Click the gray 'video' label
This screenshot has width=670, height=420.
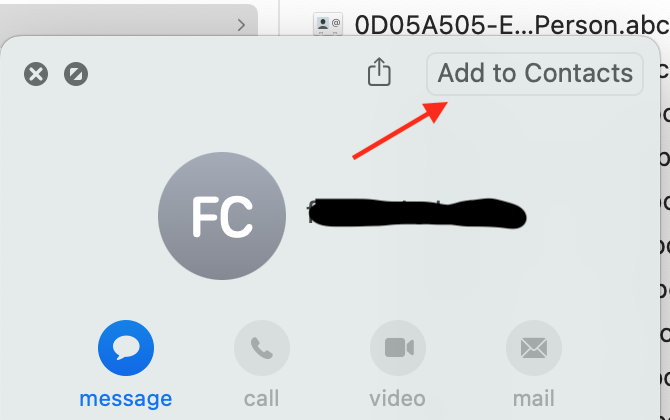[397, 399]
